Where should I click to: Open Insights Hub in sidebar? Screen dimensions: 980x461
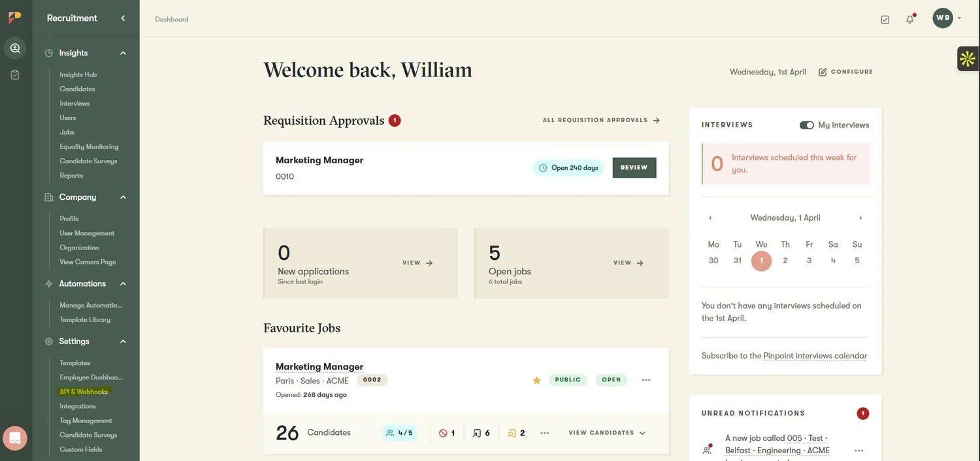[x=78, y=74]
